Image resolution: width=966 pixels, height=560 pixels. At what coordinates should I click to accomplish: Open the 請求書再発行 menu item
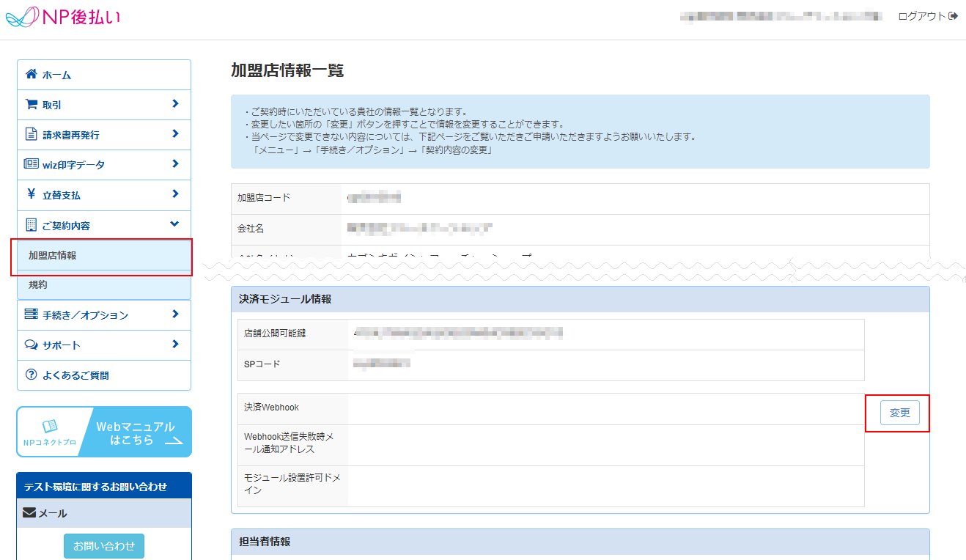point(104,135)
